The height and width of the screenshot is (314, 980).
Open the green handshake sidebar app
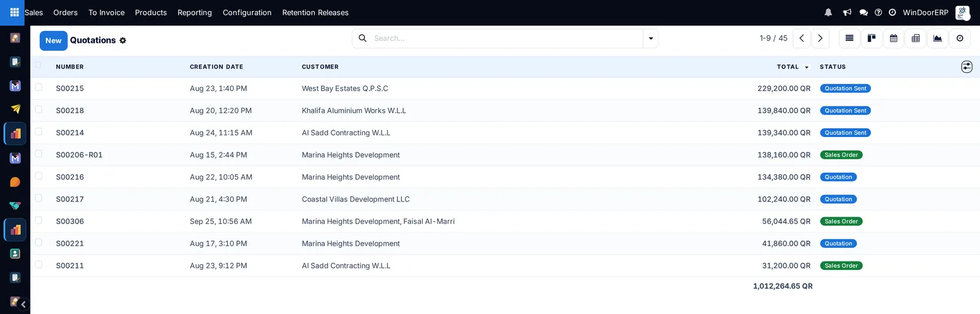(x=15, y=206)
